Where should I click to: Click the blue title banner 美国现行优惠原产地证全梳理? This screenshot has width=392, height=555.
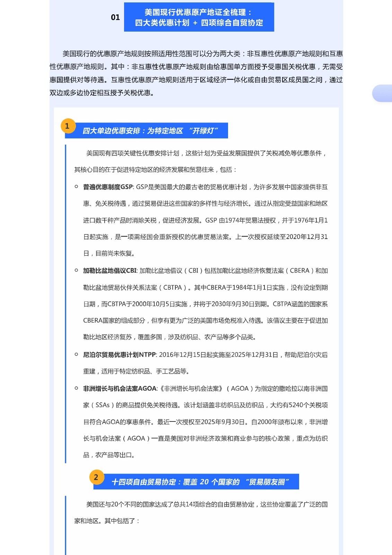(199, 17)
